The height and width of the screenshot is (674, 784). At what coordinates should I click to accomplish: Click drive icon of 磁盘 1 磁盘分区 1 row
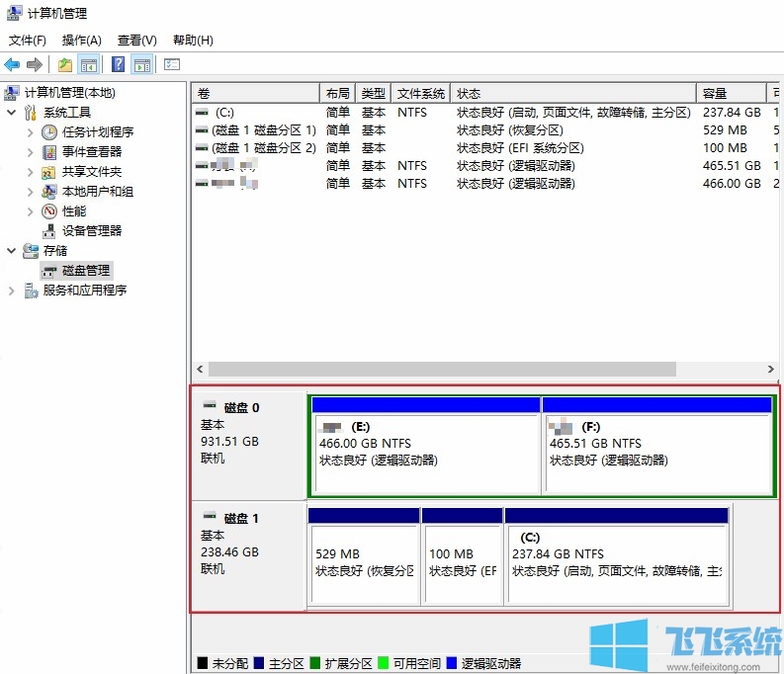coord(202,130)
